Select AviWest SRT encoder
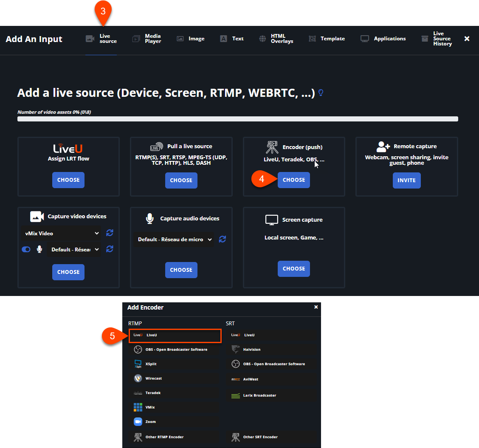479x448 pixels. coord(272,379)
